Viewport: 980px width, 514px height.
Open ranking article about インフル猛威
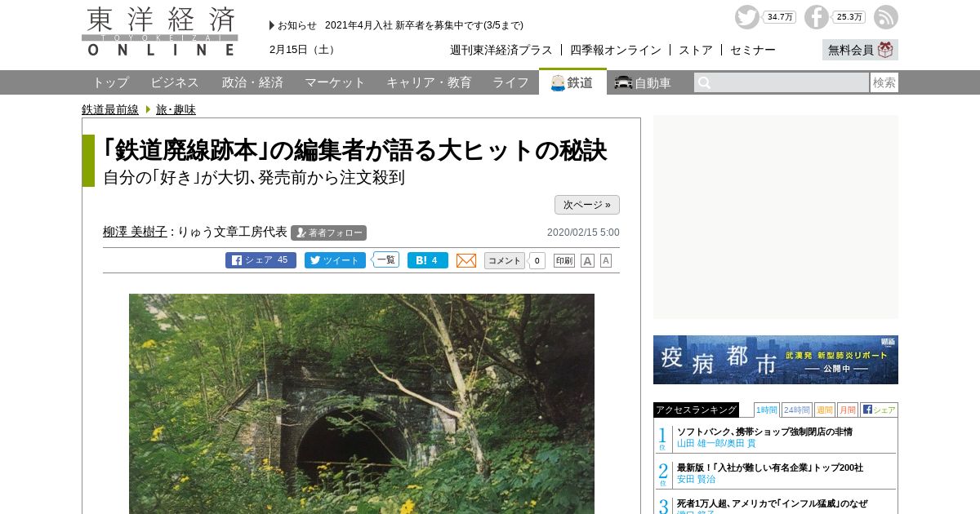click(772, 503)
